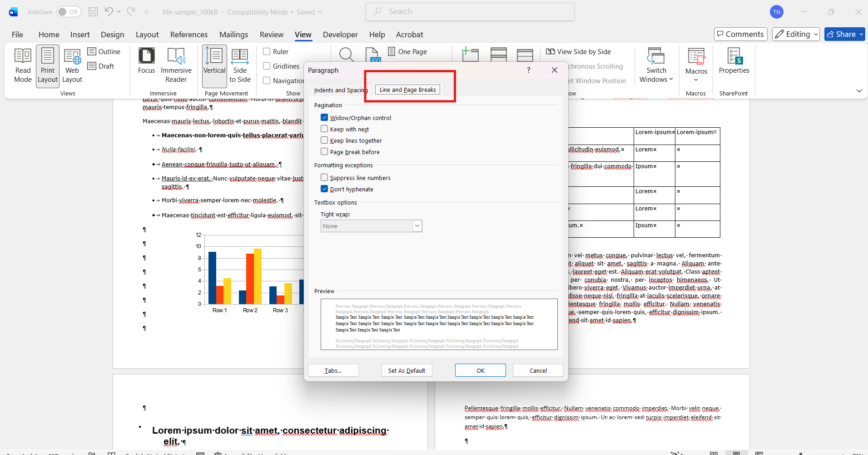
Task: Select the Line and Page Breaks tab
Action: click(408, 90)
